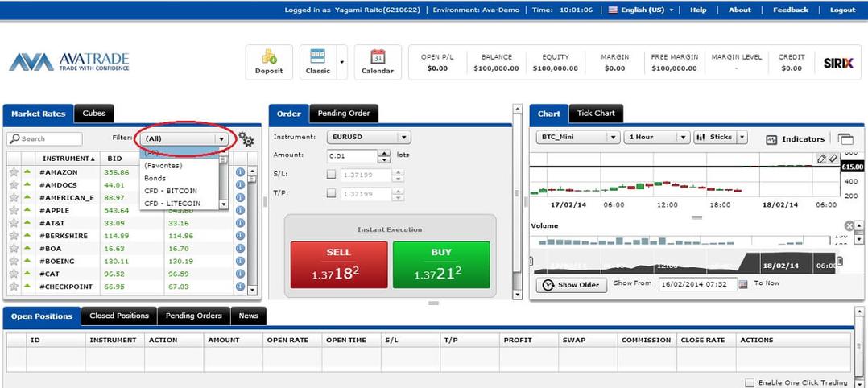Open the Closed Positions tab
The width and height of the screenshot is (868, 388).
click(x=119, y=316)
